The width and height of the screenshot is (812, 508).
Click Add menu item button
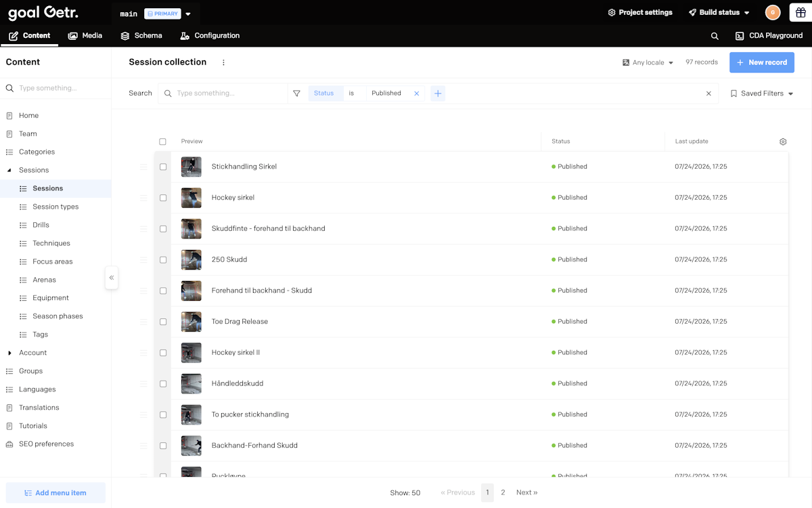55,493
